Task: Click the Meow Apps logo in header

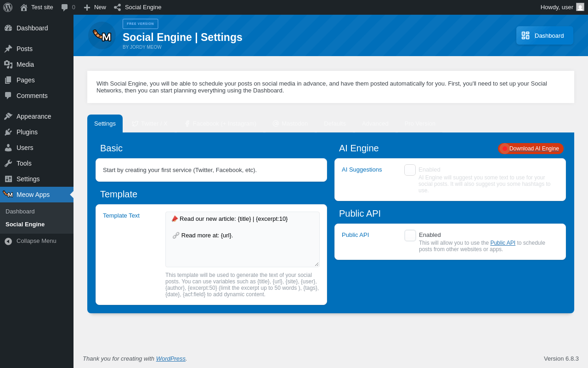Action: point(102,35)
